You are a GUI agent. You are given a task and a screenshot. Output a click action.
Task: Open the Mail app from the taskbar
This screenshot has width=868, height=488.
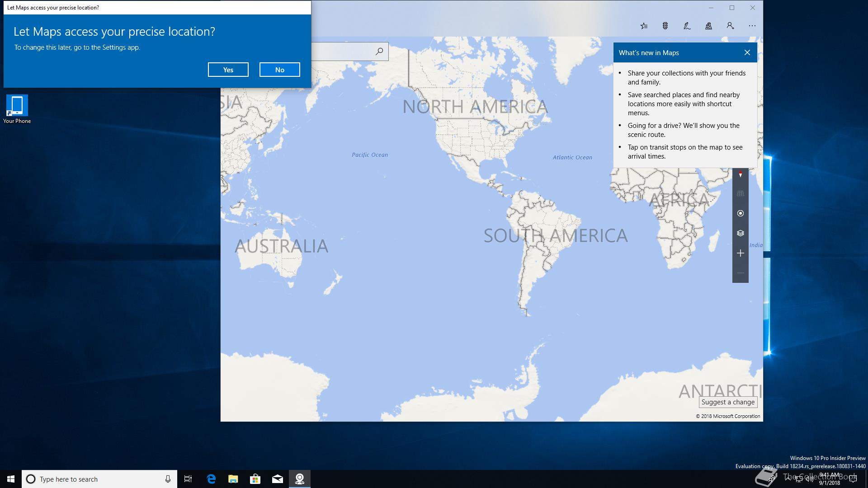278,479
